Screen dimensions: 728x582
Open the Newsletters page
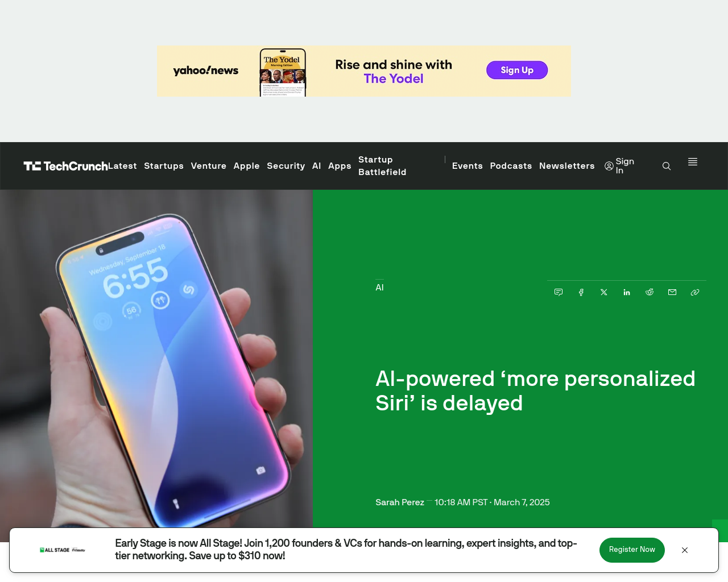567,166
